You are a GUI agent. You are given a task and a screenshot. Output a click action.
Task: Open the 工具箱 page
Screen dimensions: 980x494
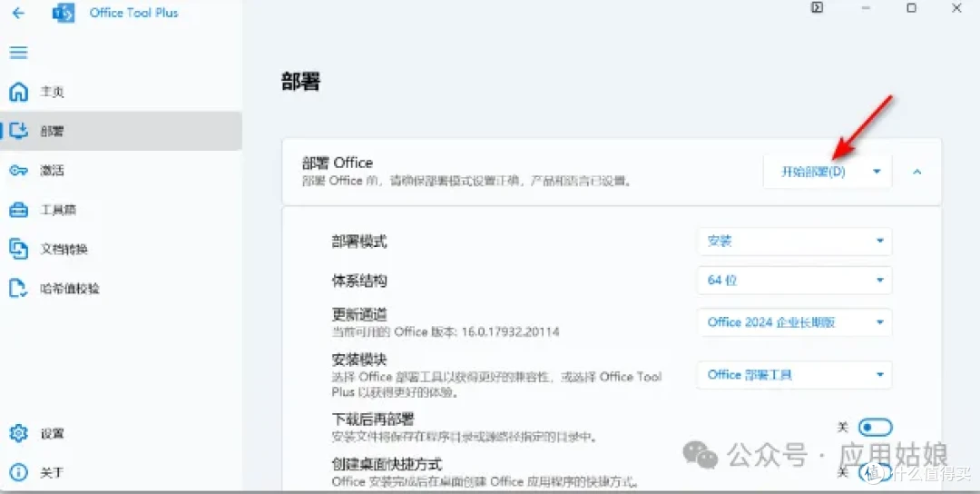(121, 210)
